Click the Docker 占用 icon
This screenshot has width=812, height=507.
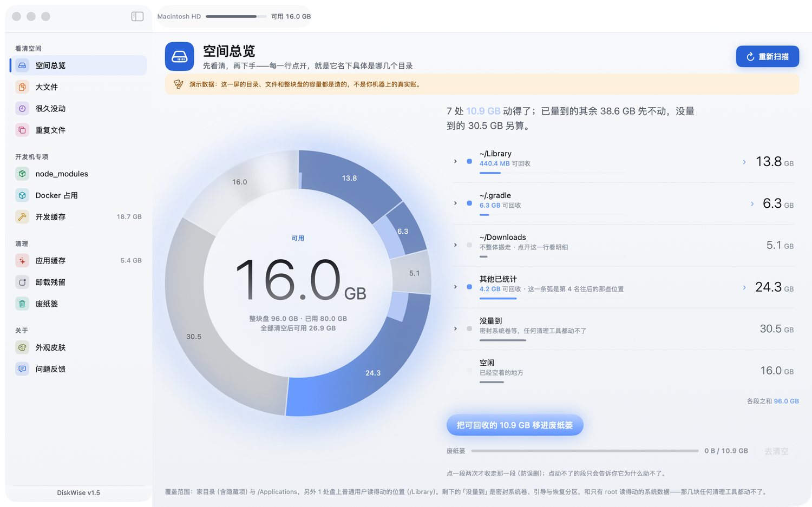point(22,195)
